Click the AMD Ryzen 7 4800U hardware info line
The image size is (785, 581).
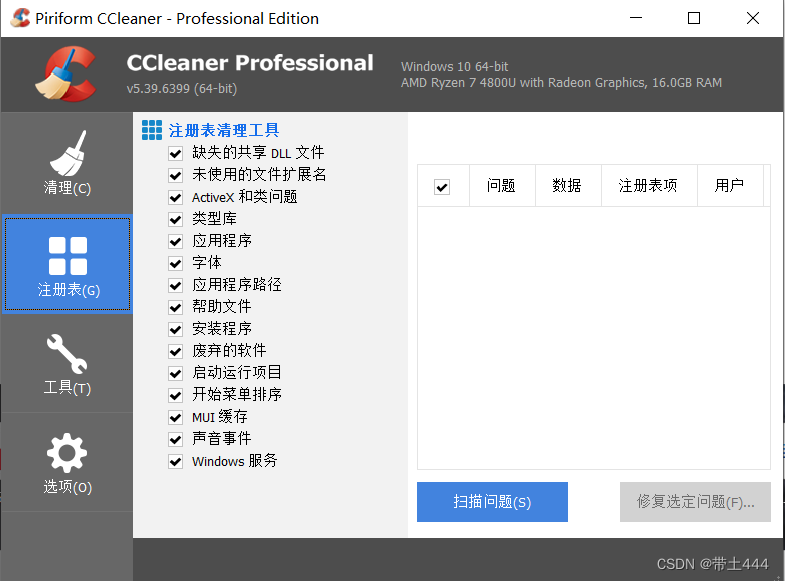tap(561, 83)
